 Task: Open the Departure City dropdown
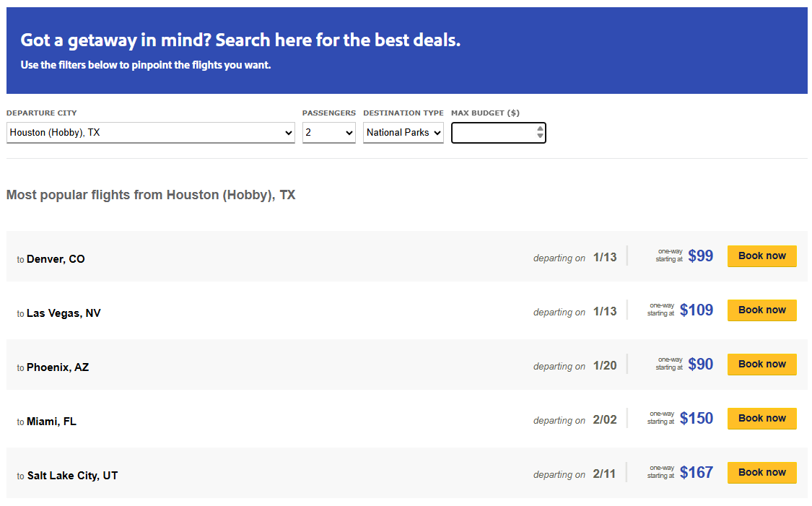point(149,133)
